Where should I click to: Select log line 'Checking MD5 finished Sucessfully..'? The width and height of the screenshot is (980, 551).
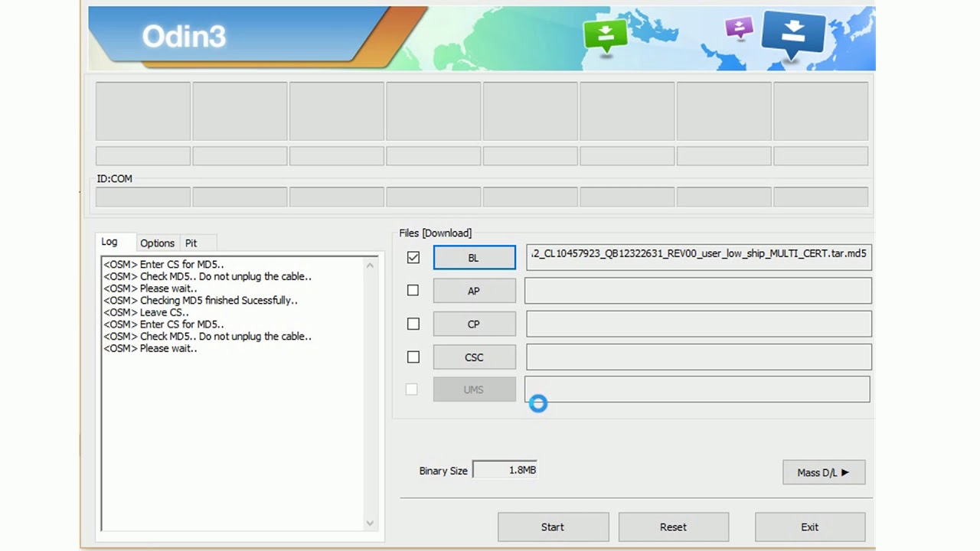point(201,300)
